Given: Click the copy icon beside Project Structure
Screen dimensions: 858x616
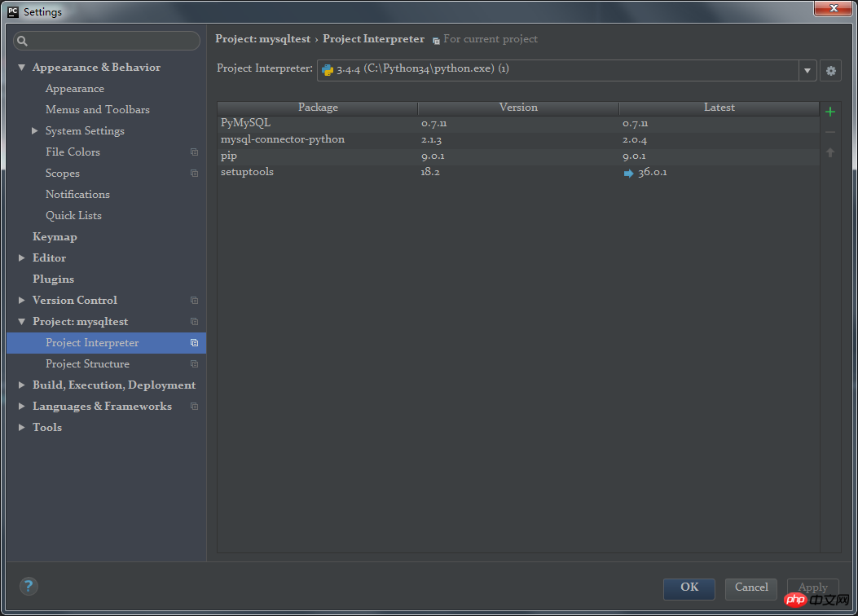Looking at the screenshot, I should coord(194,363).
